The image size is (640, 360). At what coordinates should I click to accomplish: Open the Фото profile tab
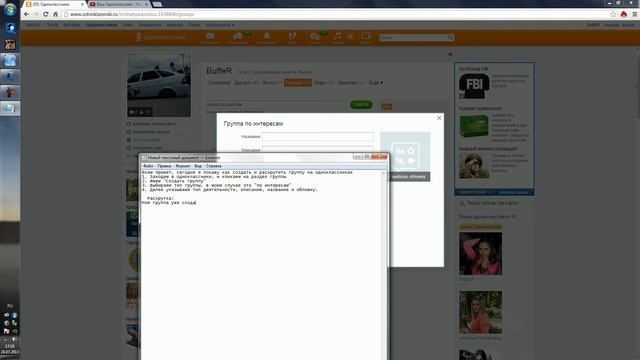coord(271,83)
